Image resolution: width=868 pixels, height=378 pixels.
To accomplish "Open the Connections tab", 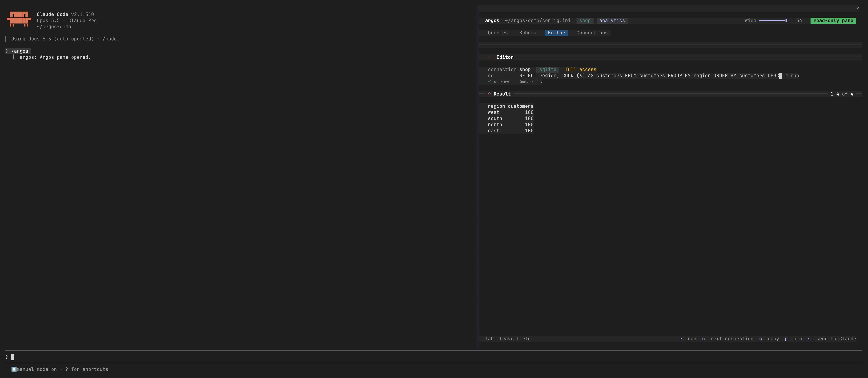I will pos(592,33).
